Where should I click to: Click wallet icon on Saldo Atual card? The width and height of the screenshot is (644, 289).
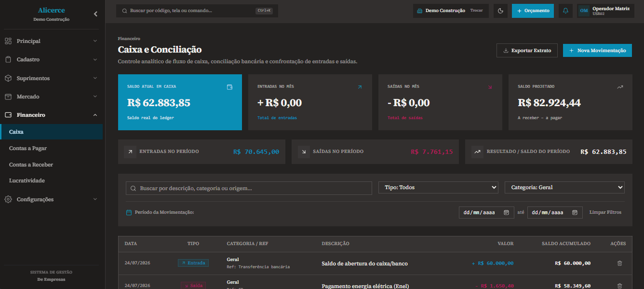(x=230, y=87)
